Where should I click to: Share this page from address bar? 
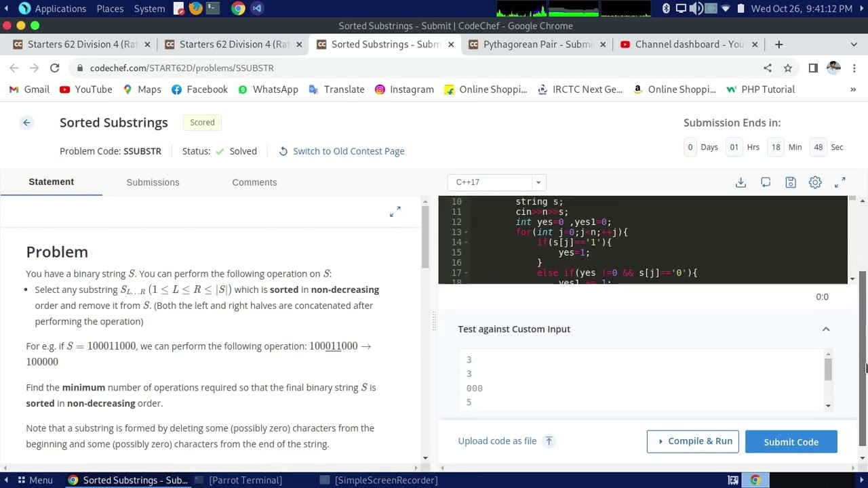(x=768, y=68)
